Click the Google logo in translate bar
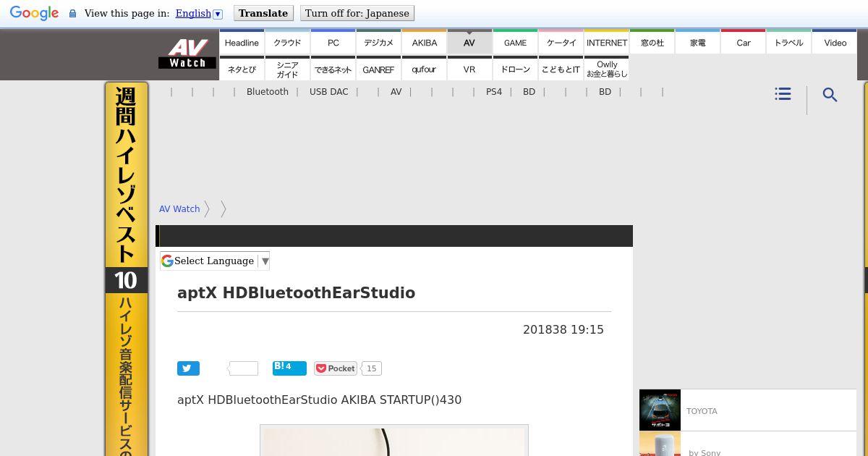Viewport: 868px width, 456px height. [x=34, y=13]
